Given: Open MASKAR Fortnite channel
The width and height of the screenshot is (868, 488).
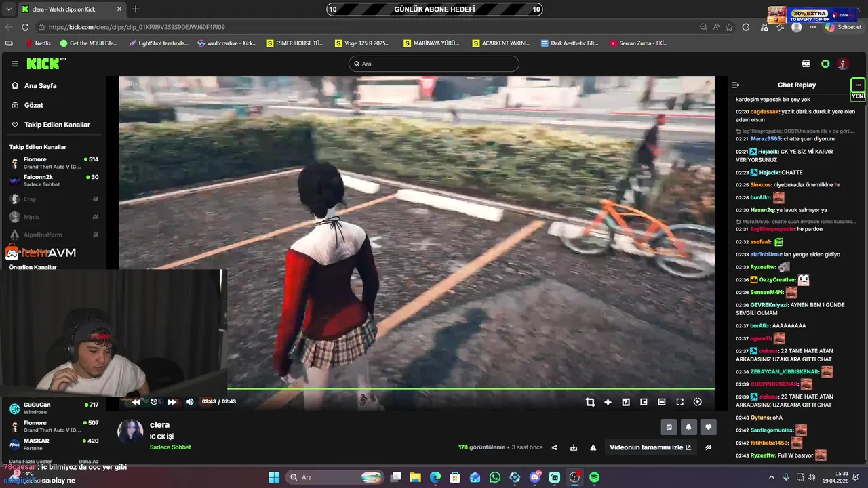Looking at the screenshot, I should 53,445.
